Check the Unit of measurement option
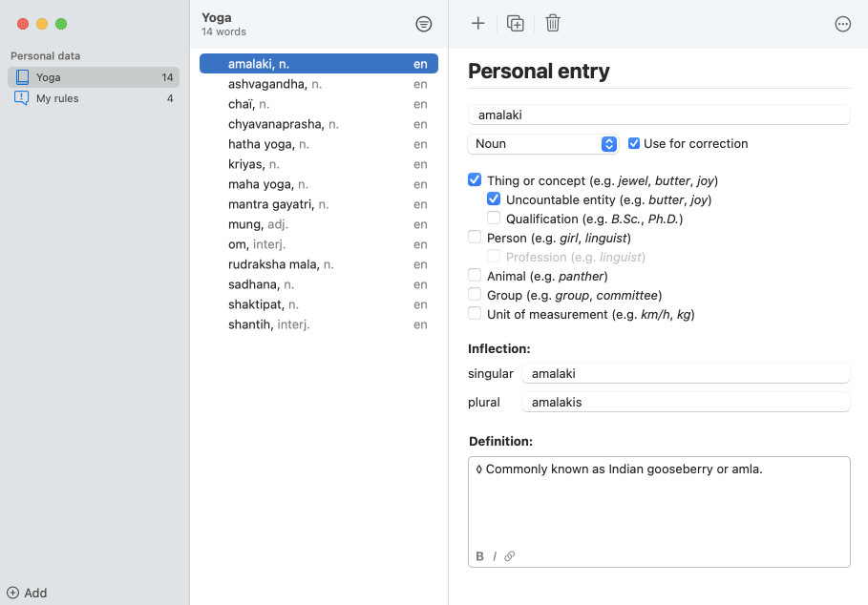Image resolution: width=868 pixels, height=605 pixels. 475,314
